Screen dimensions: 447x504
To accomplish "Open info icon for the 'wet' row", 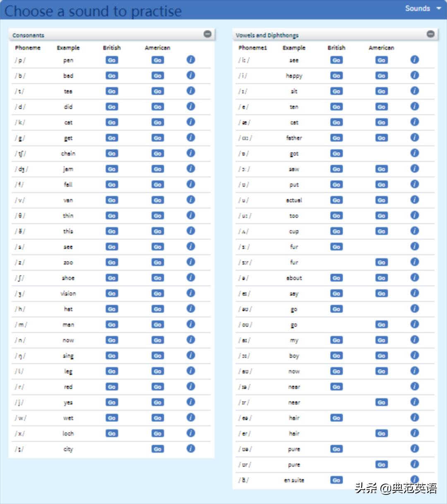I will click(x=190, y=417).
